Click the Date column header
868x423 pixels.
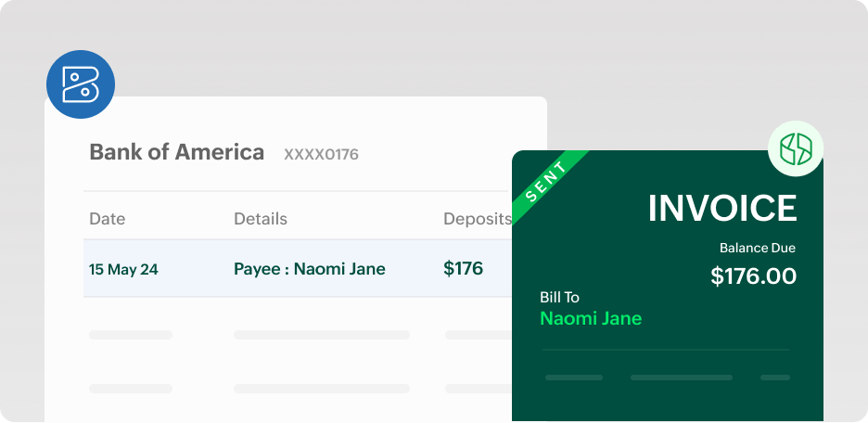[x=107, y=219]
